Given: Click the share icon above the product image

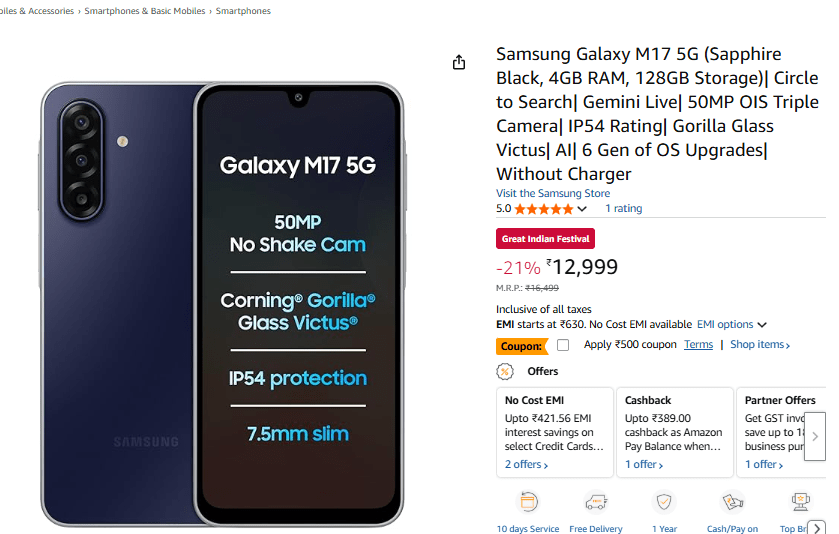Looking at the screenshot, I should click(x=459, y=62).
